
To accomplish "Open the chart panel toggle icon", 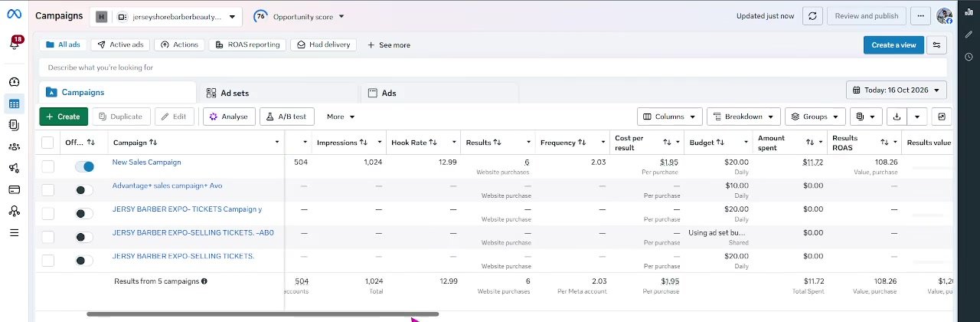I will pos(942,117).
